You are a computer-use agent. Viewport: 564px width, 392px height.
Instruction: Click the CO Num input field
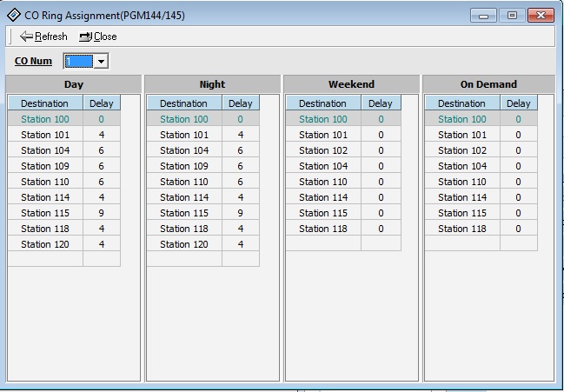coord(78,62)
